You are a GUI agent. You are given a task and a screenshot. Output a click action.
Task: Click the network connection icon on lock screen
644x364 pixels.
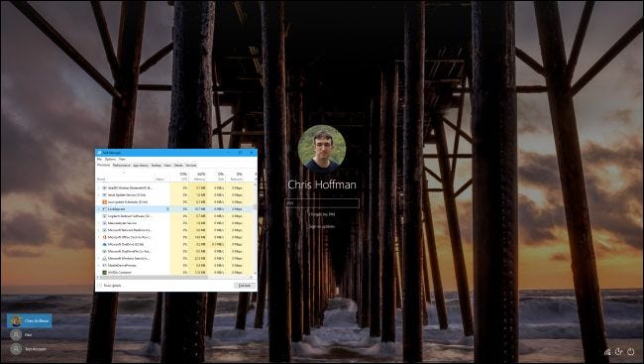(x=607, y=352)
